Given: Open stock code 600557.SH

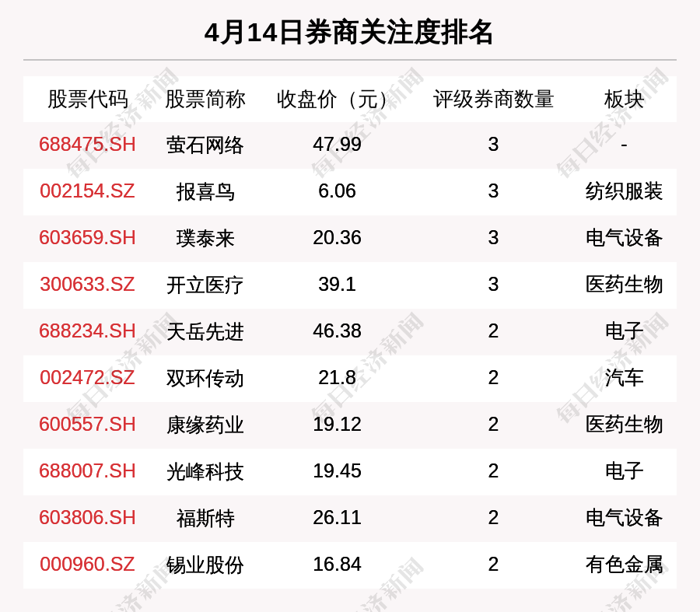Looking at the screenshot, I should (x=87, y=424).
